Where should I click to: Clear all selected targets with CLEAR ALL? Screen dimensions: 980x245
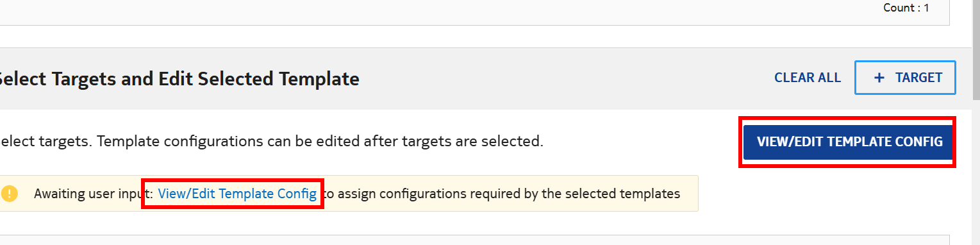click(x=807, y=78)
